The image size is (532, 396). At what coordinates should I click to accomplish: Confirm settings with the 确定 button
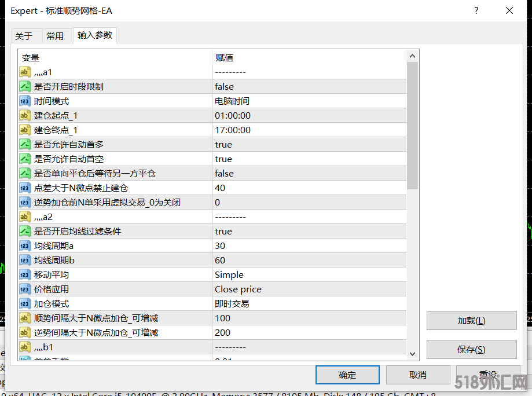pos(347,375)
